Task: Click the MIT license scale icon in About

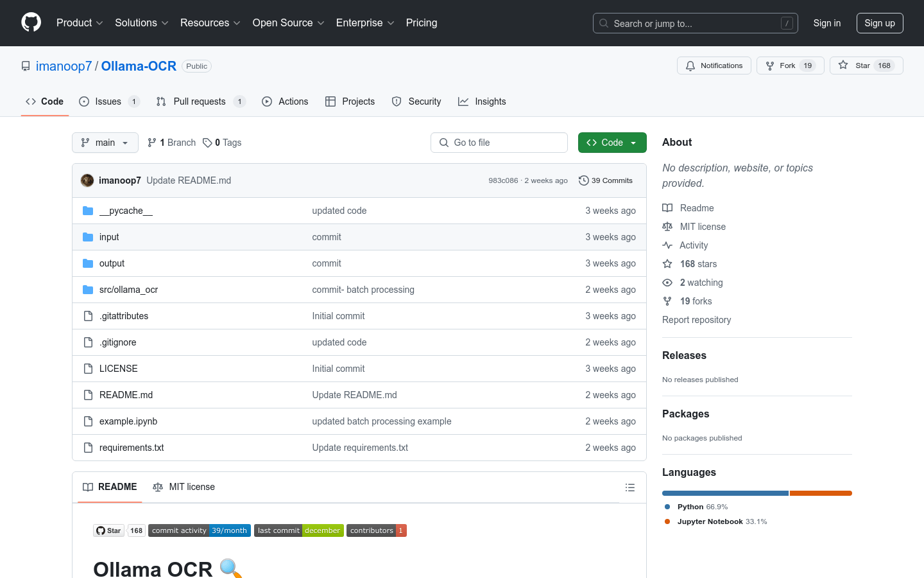Action: [667, 227]
